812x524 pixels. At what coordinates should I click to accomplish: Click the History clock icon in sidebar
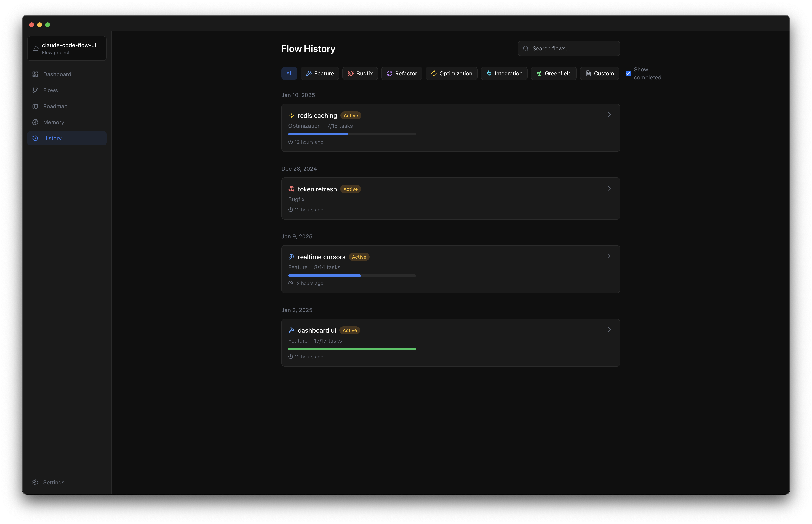click(x=35, y=138)
